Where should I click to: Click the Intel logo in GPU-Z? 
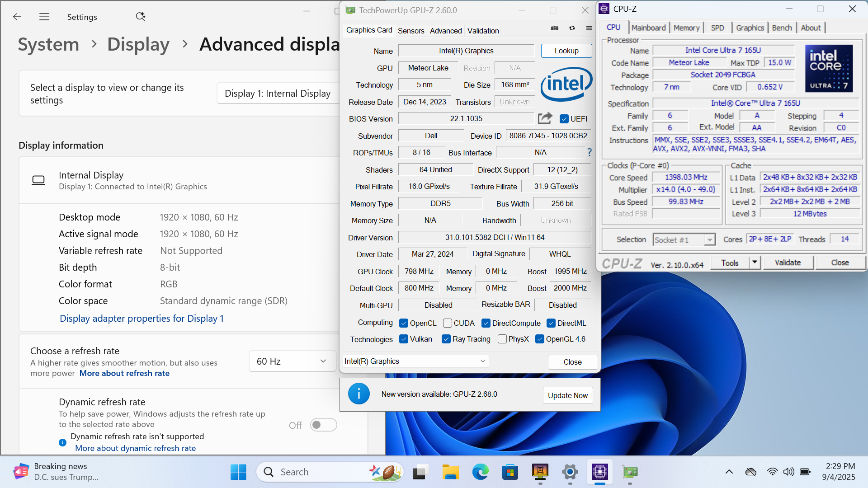(566, 84)
